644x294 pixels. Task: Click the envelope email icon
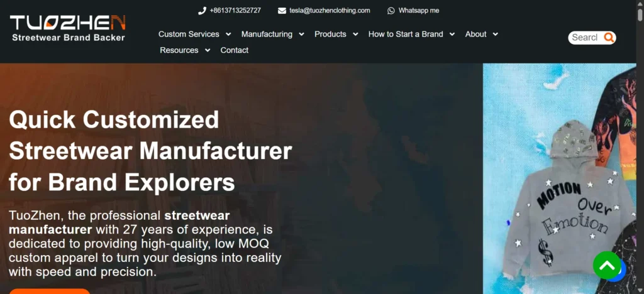(x=282, y=11)
